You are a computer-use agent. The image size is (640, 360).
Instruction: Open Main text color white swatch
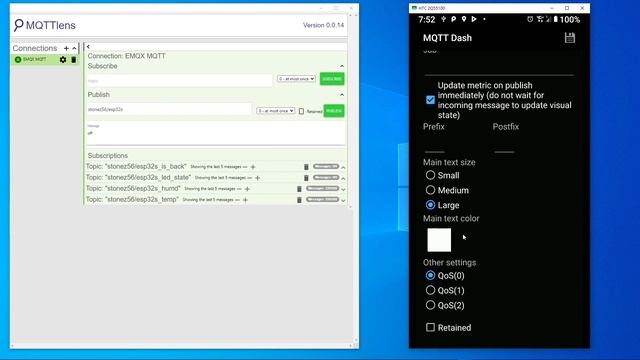coord(439,240)
